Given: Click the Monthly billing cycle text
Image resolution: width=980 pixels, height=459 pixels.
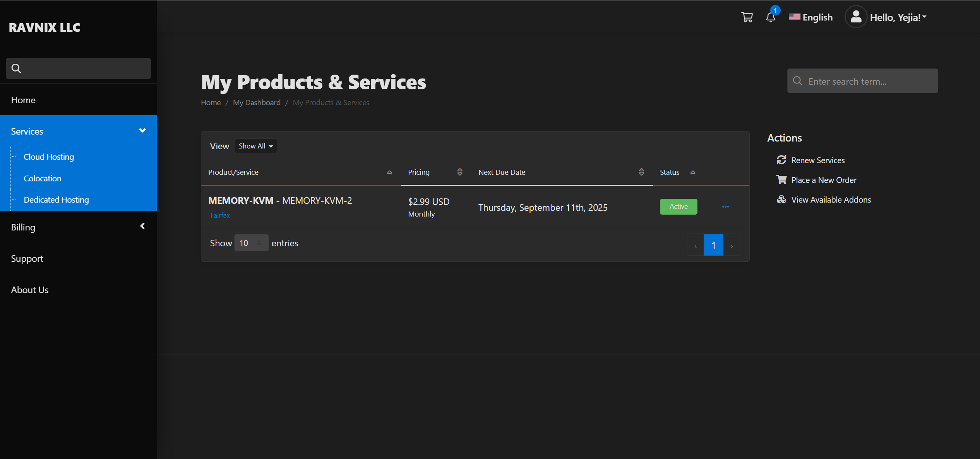Looking at the screenshot, I should click(x=421, y=214).
